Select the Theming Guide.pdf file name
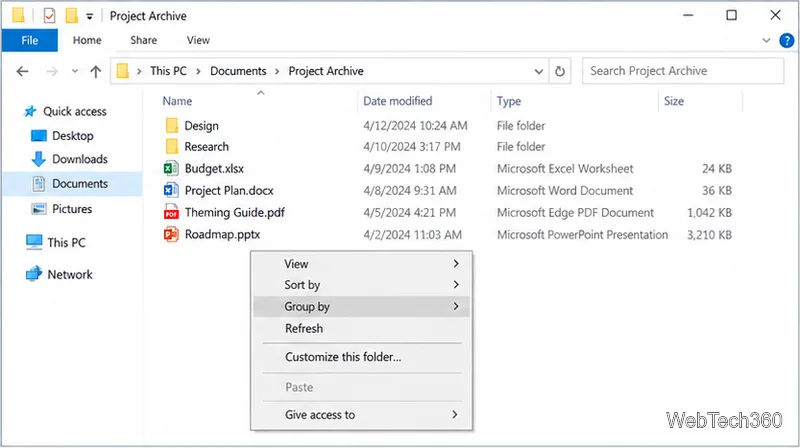Image resolution: width=800 pixels, height=448 pixels. [x=235, y=212]
